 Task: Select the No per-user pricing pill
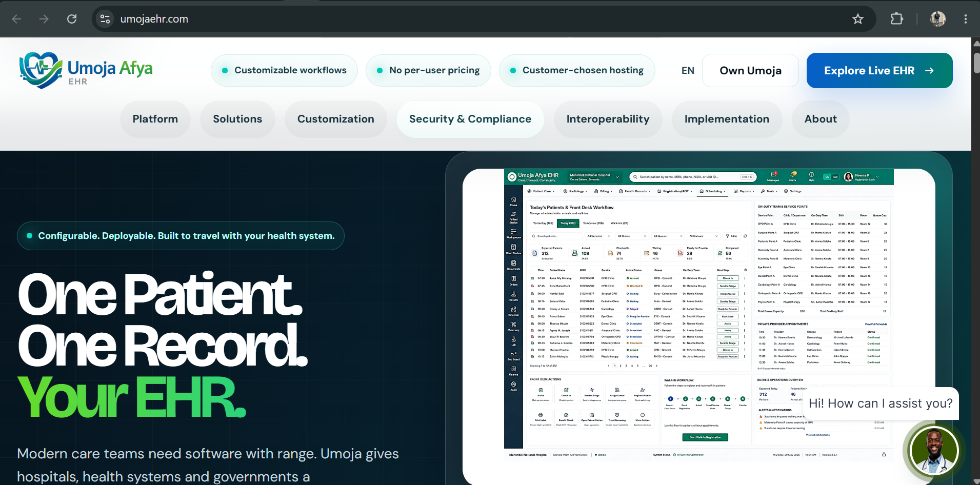tap(429, 70)
